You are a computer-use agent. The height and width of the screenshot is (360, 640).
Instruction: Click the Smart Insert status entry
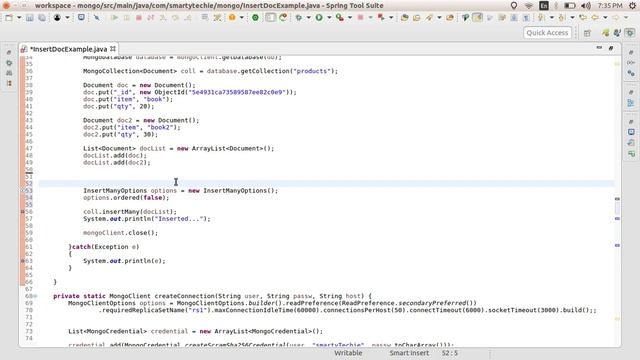[409, 353]
